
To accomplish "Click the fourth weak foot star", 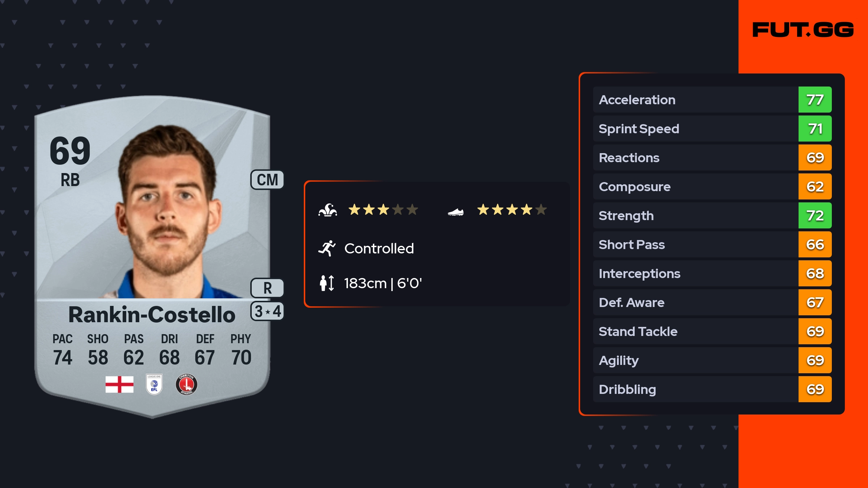I will click(x=527, y=210).
